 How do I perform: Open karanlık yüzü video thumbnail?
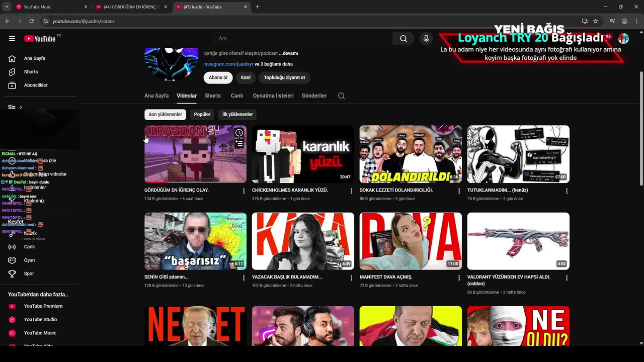click(303, 154)
